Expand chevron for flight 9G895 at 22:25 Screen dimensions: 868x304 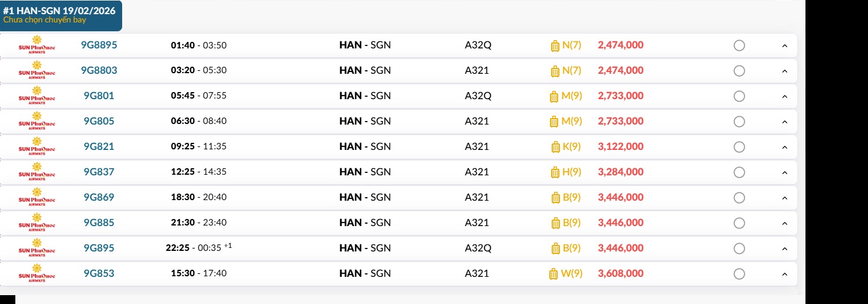click(x=784, y=249)
